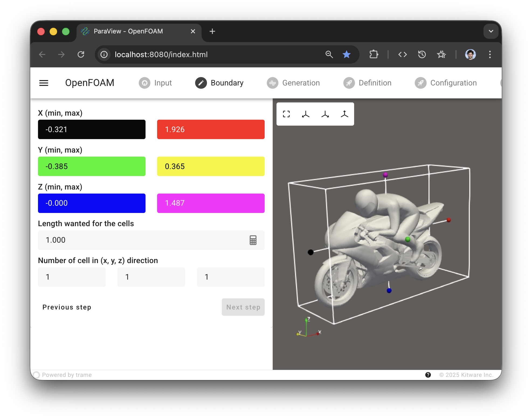Image resolution: width=532 pixels, height=420 pixels.
Task: Click the Z min field showing -0.000
Action: pyautogui.click(x=92, y=203)
